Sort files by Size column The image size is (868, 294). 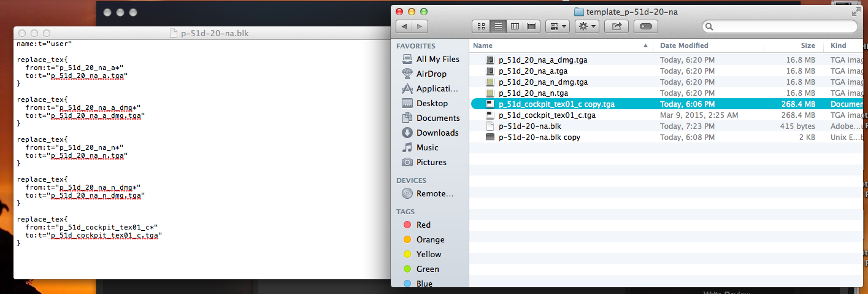[792, 45]
